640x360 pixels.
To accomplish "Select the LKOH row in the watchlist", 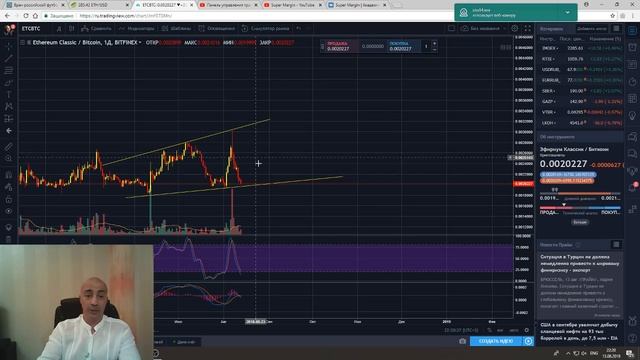I will point(581,122).
